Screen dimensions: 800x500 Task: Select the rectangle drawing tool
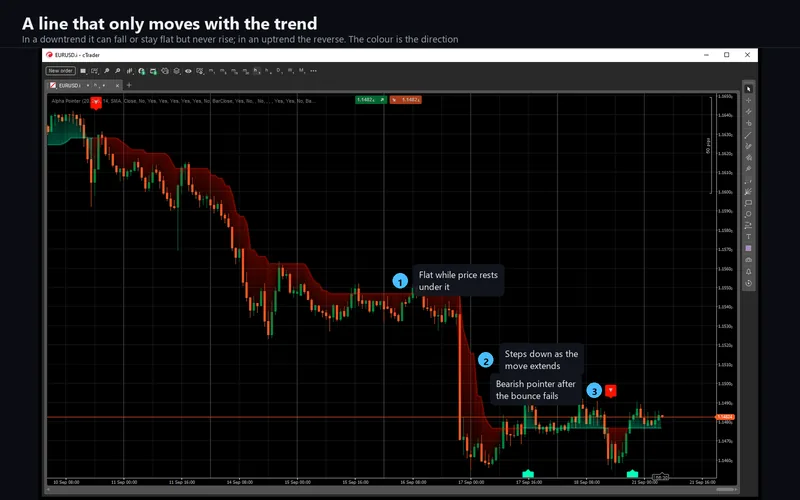(748, 203)
